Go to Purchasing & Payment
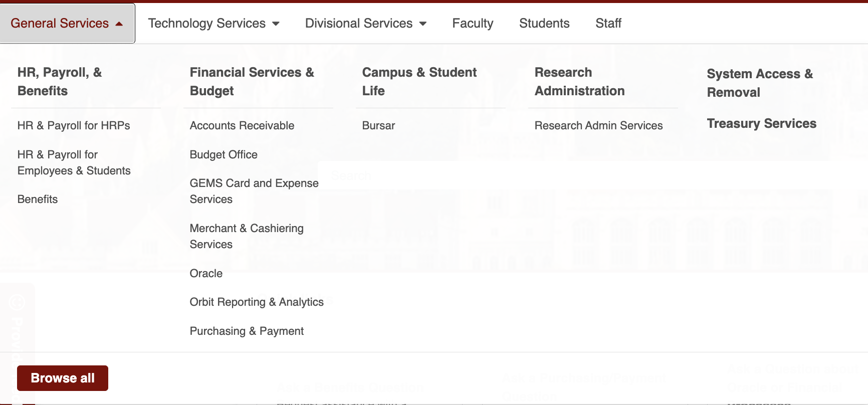This screenshot has height=405, width=868. [x=247, y=331]
